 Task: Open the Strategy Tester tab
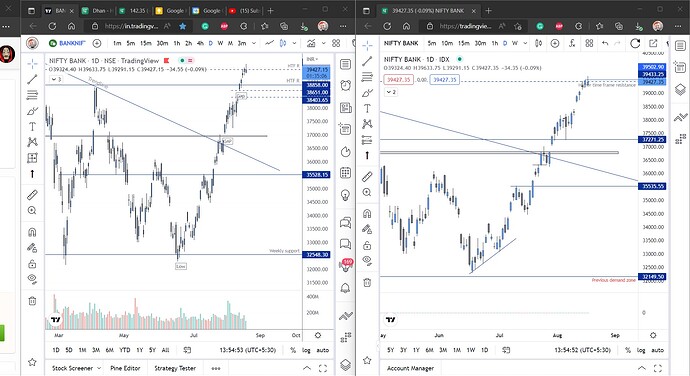(x=175, y=368)
